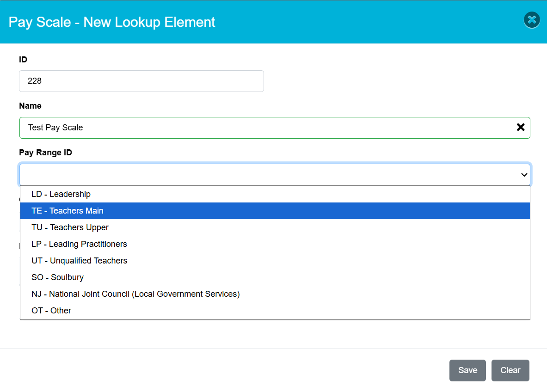Click the Name field label
This screenshot has height=392, width=547.
(30, 106)
